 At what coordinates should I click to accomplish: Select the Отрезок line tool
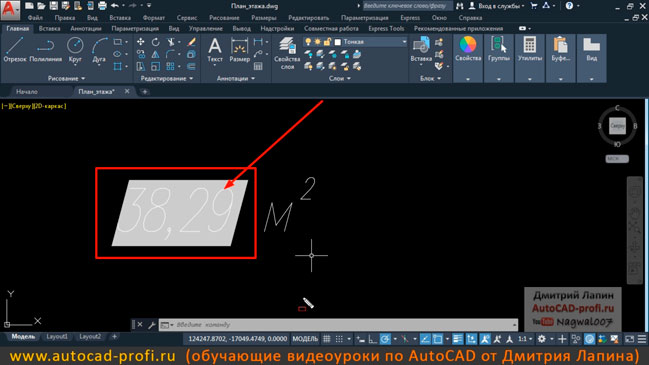point(14,50)
